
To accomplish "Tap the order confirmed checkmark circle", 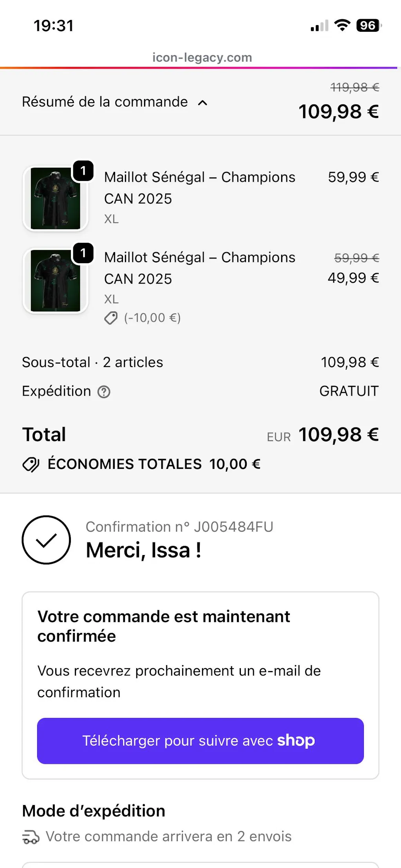I will [46, 540].
